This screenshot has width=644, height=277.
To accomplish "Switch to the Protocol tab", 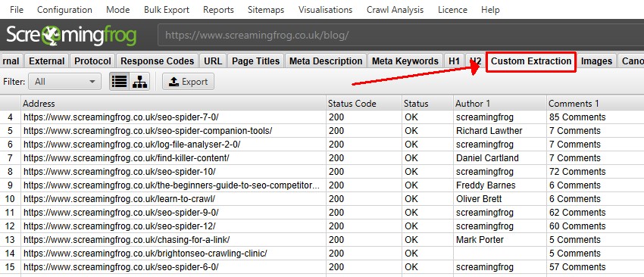I will point(93,61).
